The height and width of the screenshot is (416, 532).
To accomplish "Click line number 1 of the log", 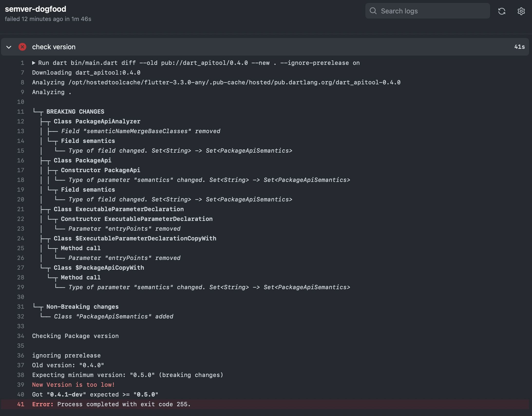I will pos(22,63).
